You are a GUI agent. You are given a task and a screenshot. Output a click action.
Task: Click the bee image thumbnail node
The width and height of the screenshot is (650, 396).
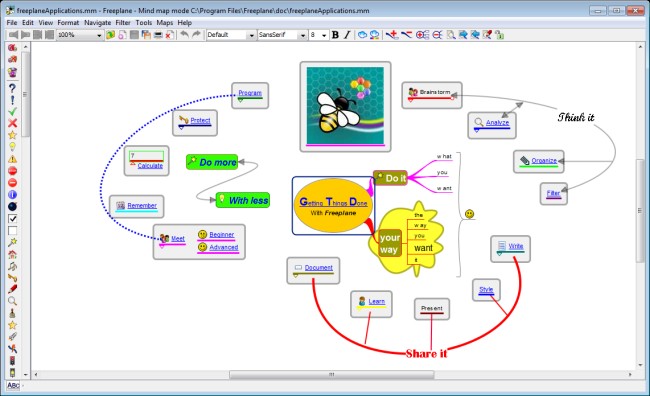[345, 107]
